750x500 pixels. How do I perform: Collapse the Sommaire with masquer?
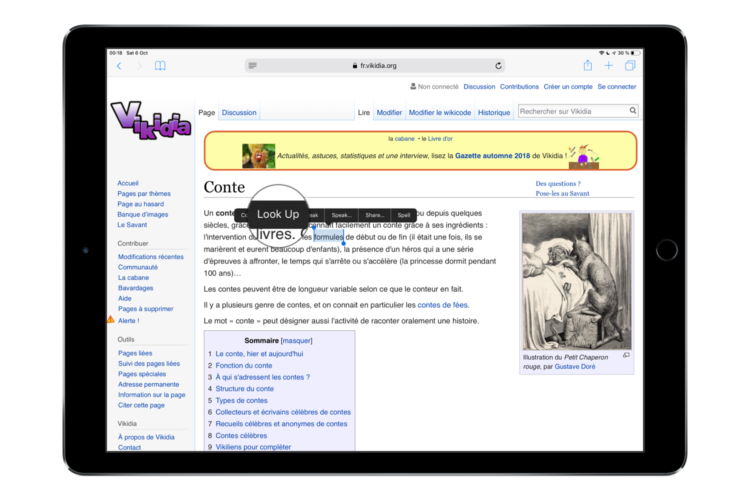tap(297, 341)
